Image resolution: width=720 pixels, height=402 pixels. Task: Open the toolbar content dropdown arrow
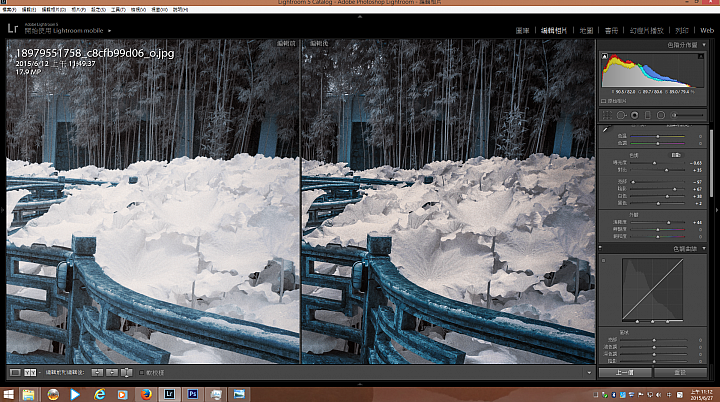click(x=589, y=373)
